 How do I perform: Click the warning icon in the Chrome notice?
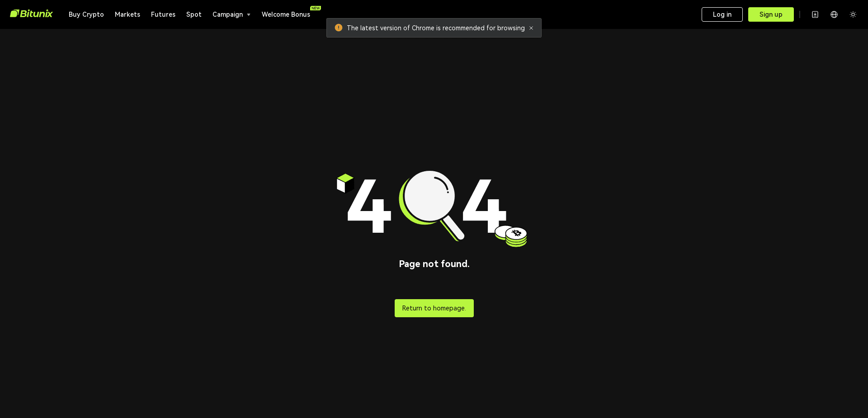point(338,28)
